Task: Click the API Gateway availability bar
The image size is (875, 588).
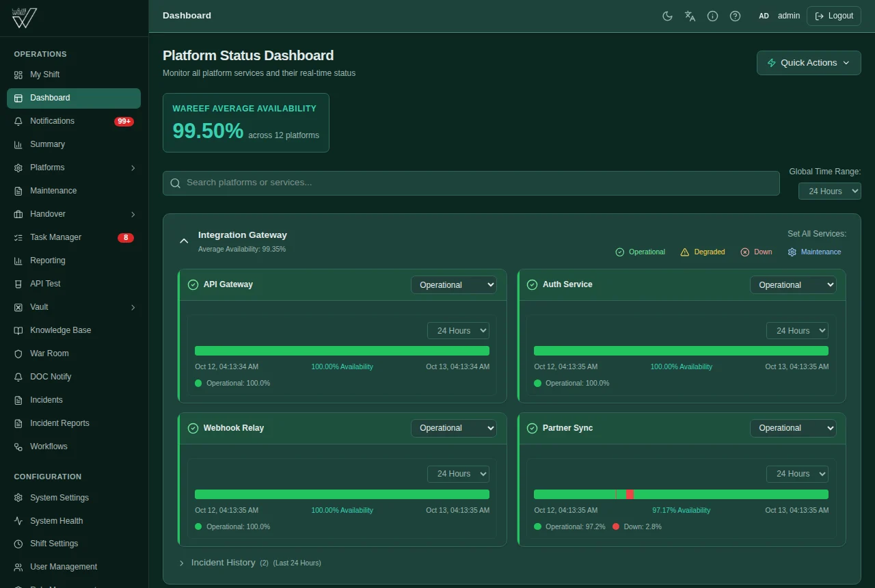Action: [x=342, y=351]
